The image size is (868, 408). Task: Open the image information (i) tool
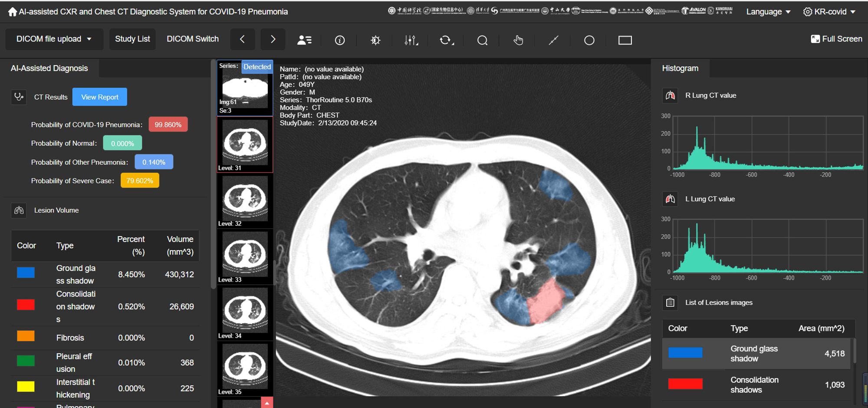click(x=340, y=40)
